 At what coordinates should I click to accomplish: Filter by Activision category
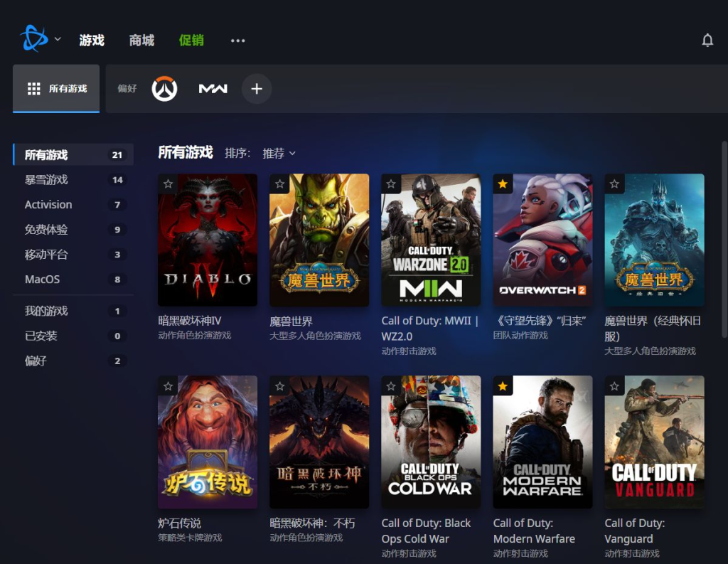(73, 204)
